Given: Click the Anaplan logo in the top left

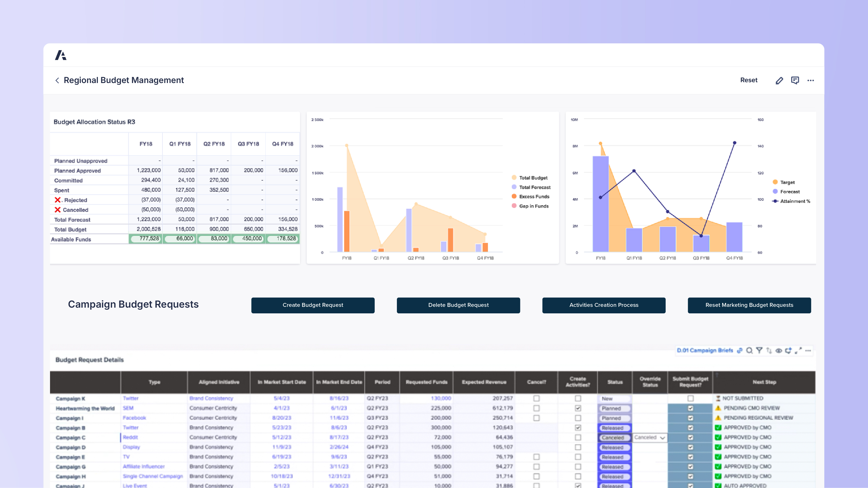Looking at the screenshot, I should pyautogui.click(x=61, y=55).
